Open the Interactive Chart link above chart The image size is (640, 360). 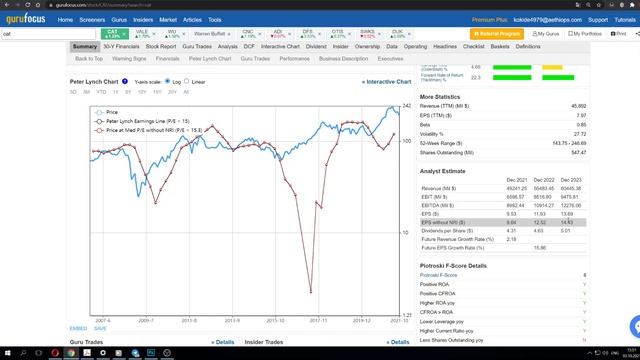click(387, 82)
